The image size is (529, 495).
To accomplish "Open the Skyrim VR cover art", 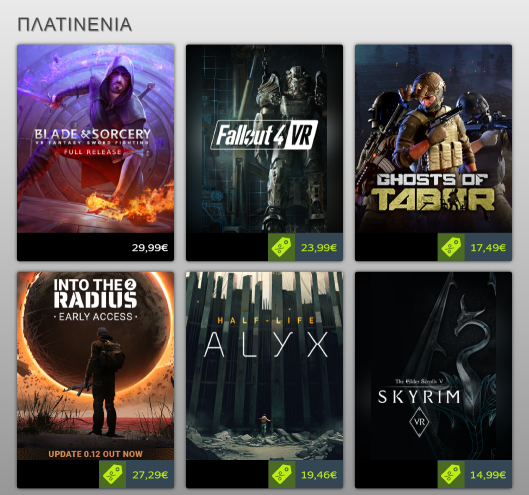I will click(434, 366).
